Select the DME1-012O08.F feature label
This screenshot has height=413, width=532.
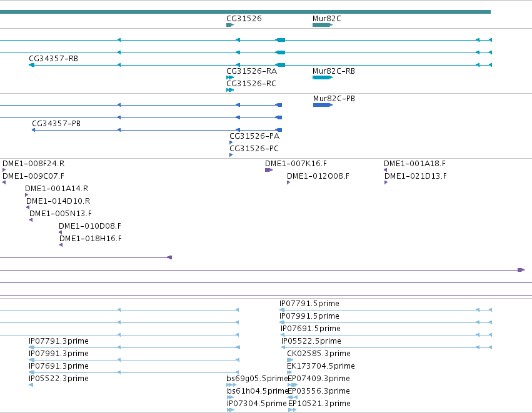click(318, 176)
